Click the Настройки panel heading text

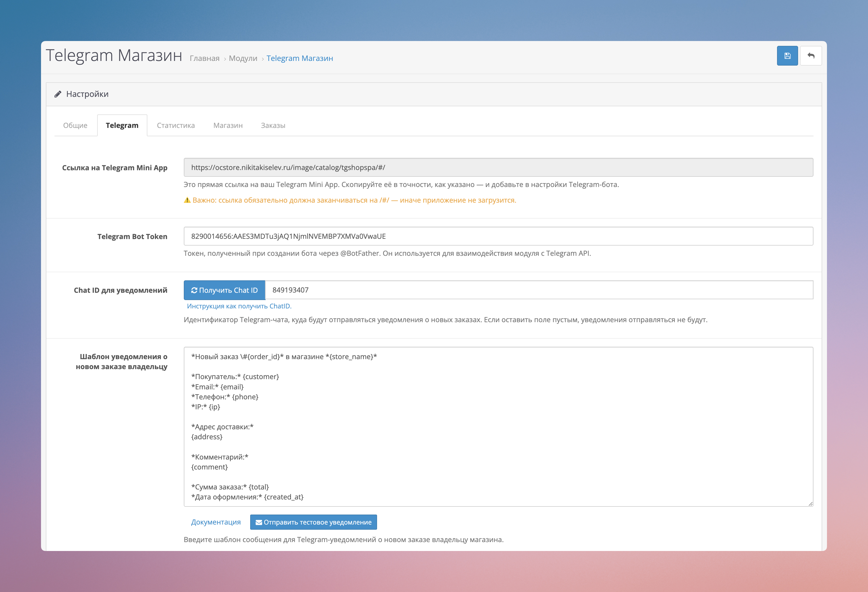[87, 94]
